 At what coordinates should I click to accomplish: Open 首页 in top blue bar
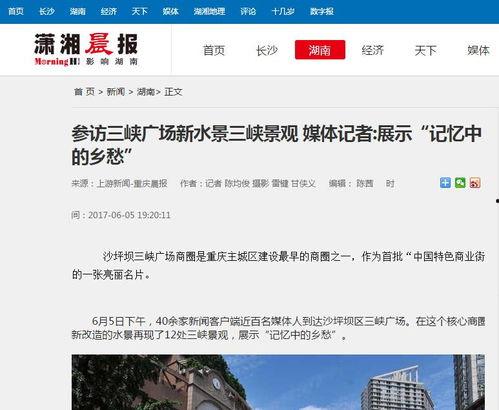coord(16,12)
